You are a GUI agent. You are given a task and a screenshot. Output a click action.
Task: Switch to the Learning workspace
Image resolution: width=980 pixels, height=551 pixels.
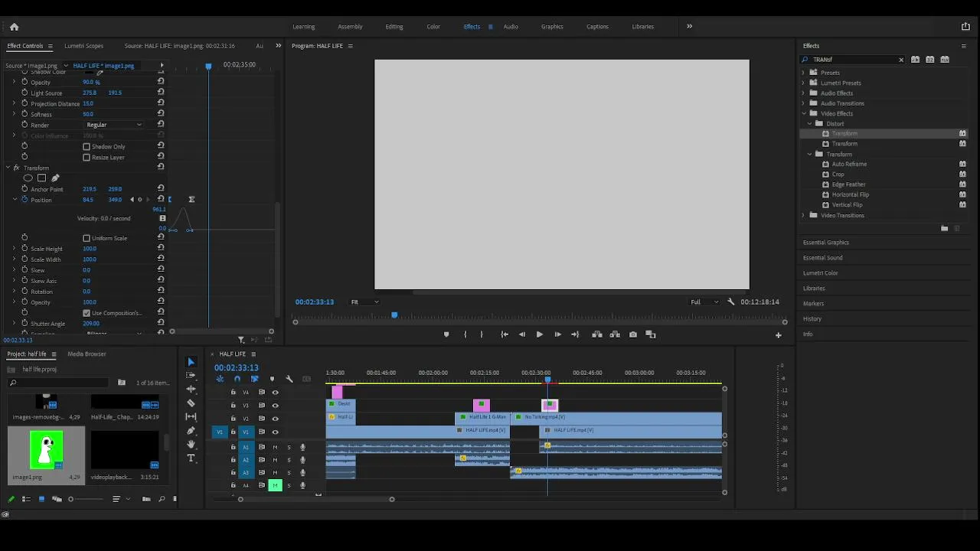coord(304,27)
